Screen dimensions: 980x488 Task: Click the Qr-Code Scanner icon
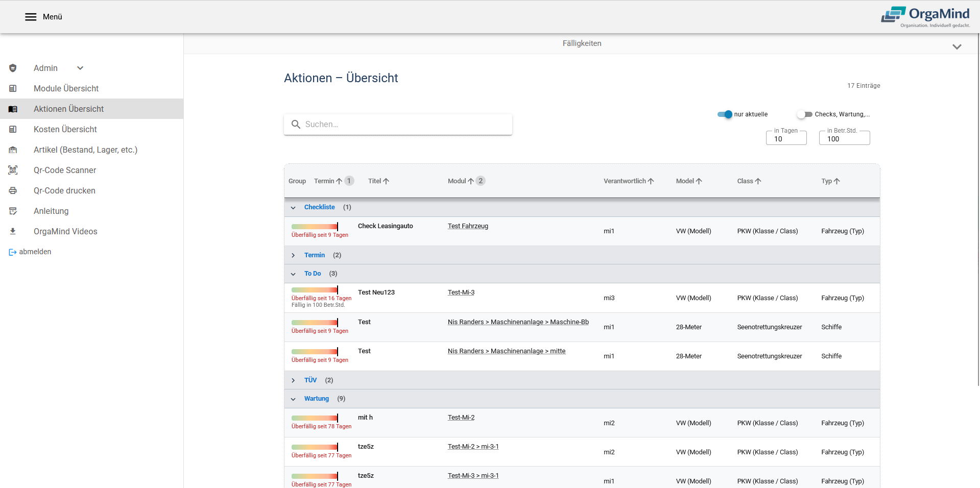[x=13, y=170]
